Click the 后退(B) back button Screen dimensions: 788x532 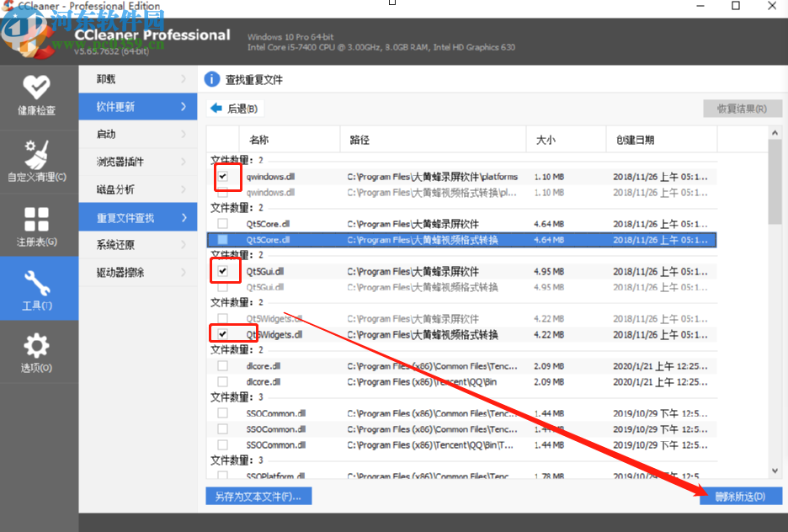[x=235, y=109]
